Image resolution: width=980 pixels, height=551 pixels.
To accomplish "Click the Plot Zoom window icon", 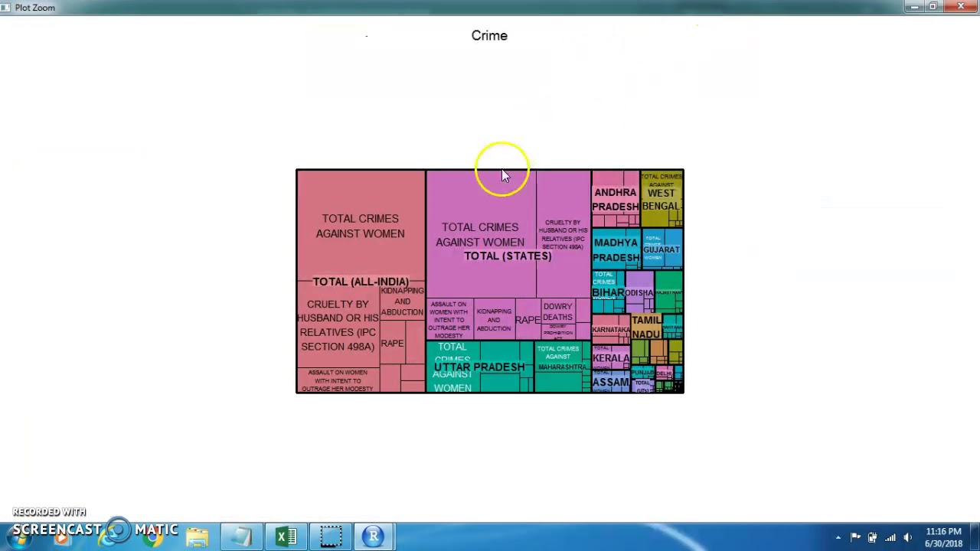I will click(x=6, y=7).
